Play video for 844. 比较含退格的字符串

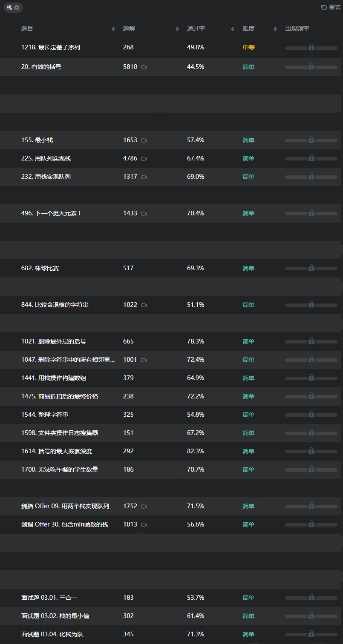click(144, 305)
